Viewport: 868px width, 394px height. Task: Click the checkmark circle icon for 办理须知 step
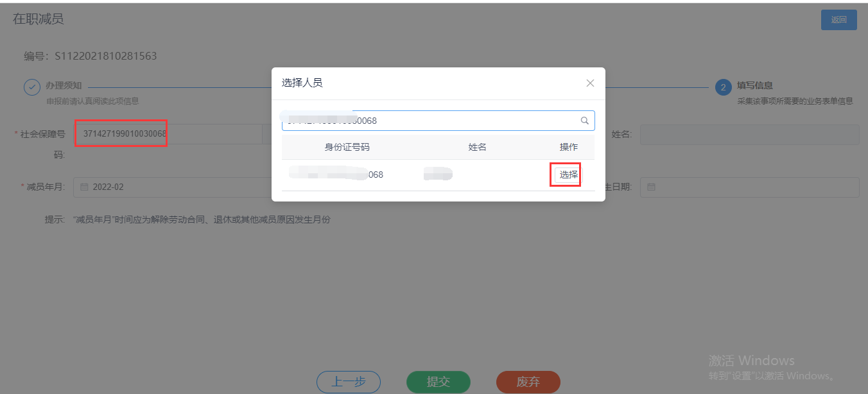tap(32, 87)
